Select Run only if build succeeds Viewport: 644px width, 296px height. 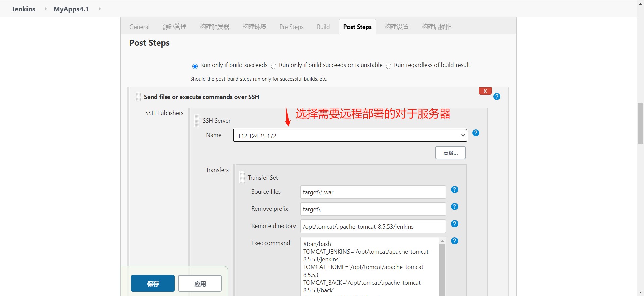pos(195,66)
